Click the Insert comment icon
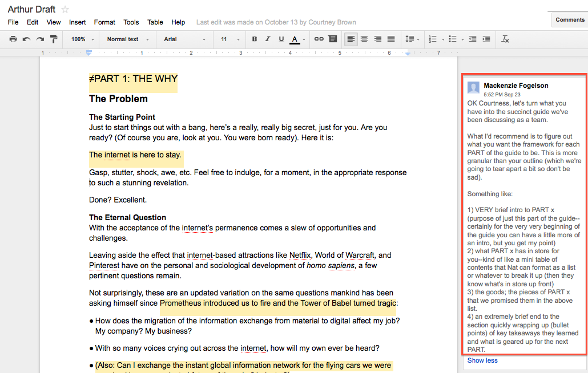Viewport: 588px width, 373px height. 333,39
